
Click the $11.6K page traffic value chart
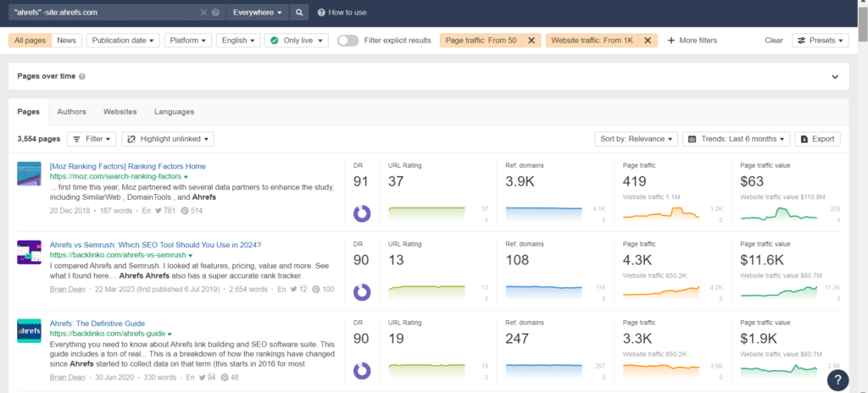779,291
